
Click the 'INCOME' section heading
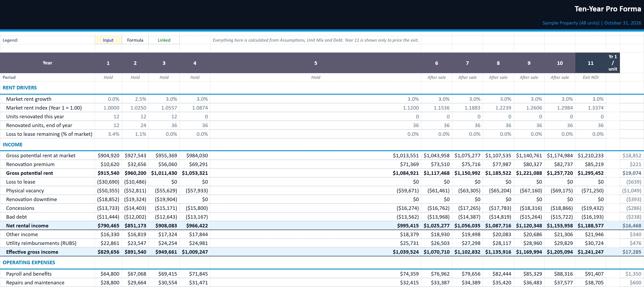(12, 145)
